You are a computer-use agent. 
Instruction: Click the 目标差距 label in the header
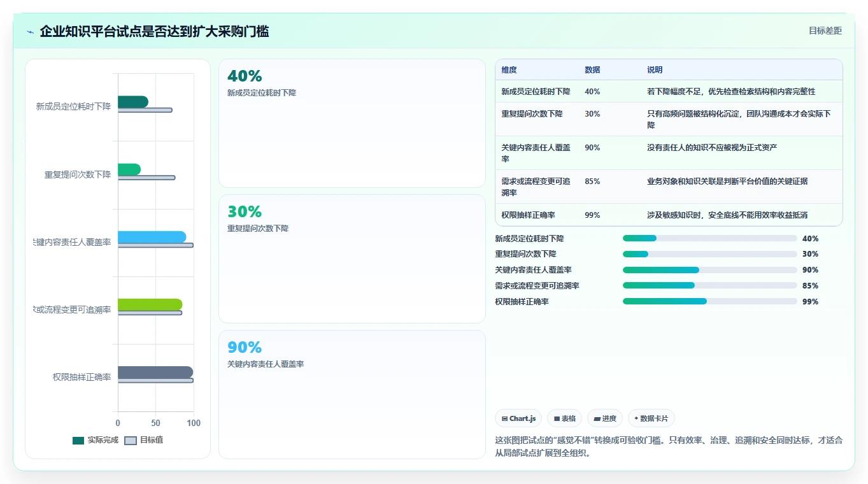click(825, 31)
